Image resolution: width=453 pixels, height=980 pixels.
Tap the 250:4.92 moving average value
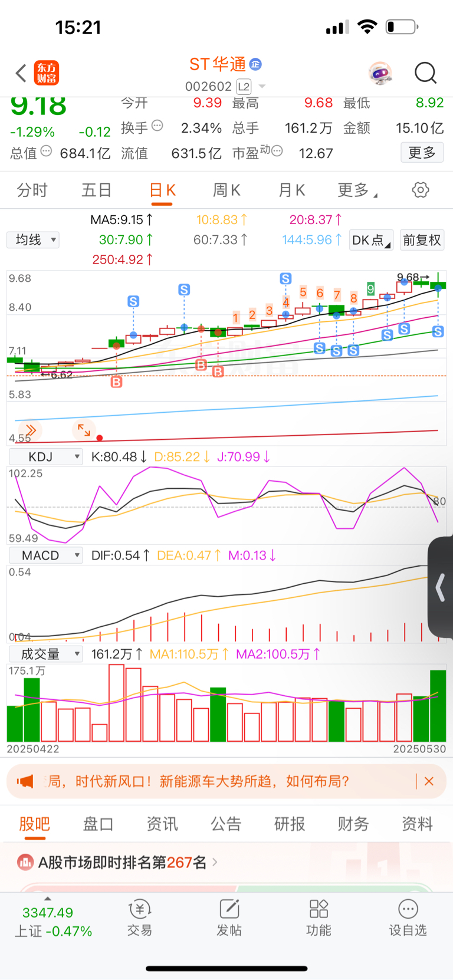pos(123,259)
